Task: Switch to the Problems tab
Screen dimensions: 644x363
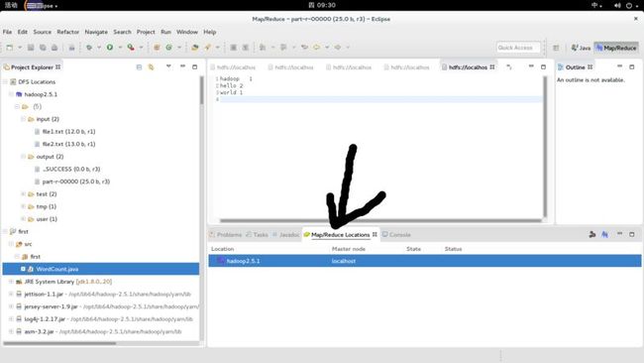Action: tap(226, 235)
